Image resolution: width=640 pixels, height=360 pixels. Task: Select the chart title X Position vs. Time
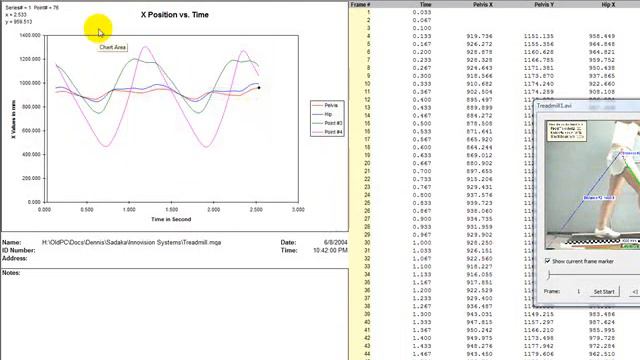(175, 15)
